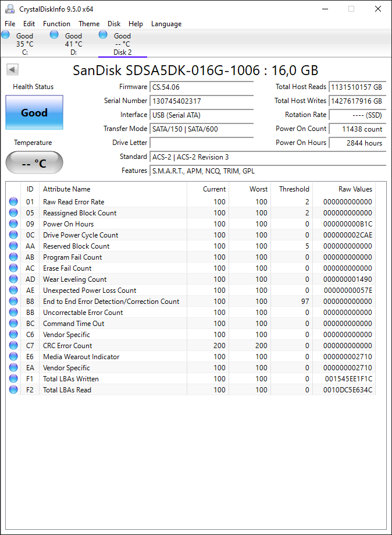The width and height of the screenshot is (392, 535).
Task: Click raw value 000000001490
Action: 348,279
